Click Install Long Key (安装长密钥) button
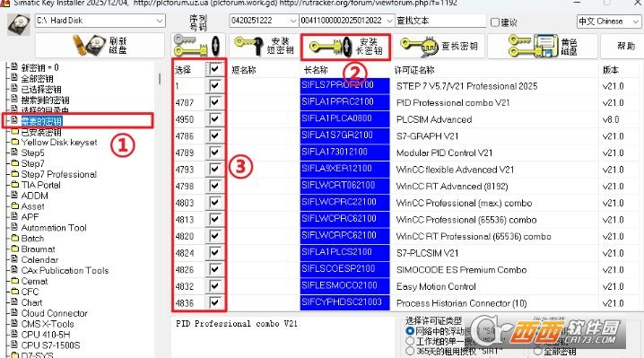This screenshot has height=358, width=644. 346,47
